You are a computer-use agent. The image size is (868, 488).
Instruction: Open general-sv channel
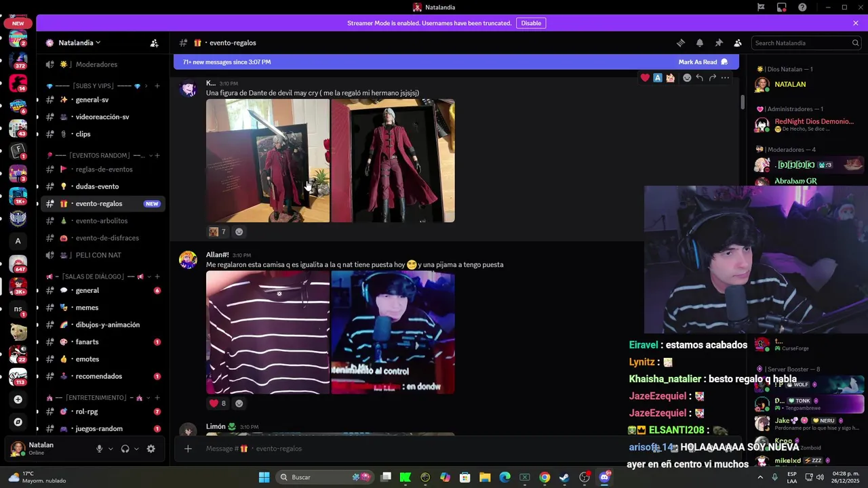(x=102, y=100)
